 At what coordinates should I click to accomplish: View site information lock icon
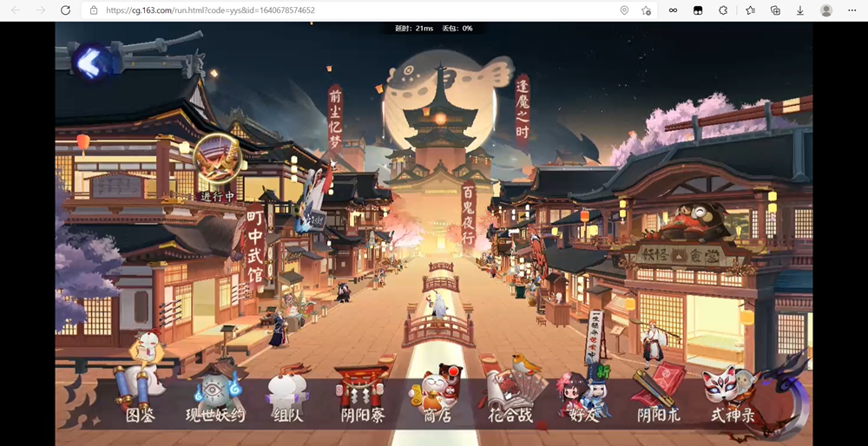tap(94, 10)
